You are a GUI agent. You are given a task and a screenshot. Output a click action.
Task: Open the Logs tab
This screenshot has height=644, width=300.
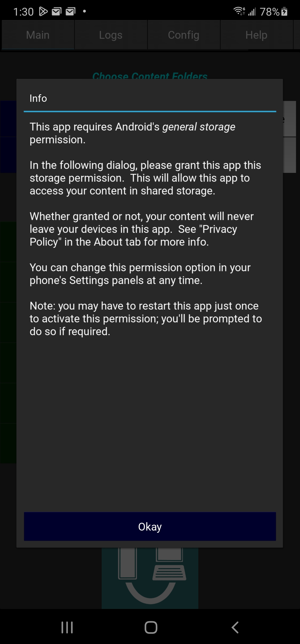(x=111, y=35)
